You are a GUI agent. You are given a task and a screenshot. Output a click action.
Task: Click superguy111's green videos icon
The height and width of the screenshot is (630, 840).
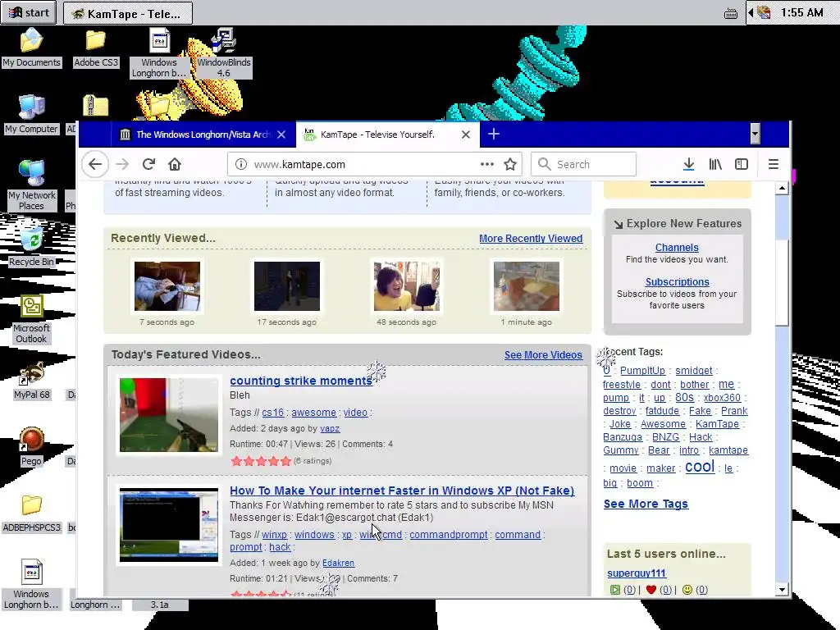615,590
